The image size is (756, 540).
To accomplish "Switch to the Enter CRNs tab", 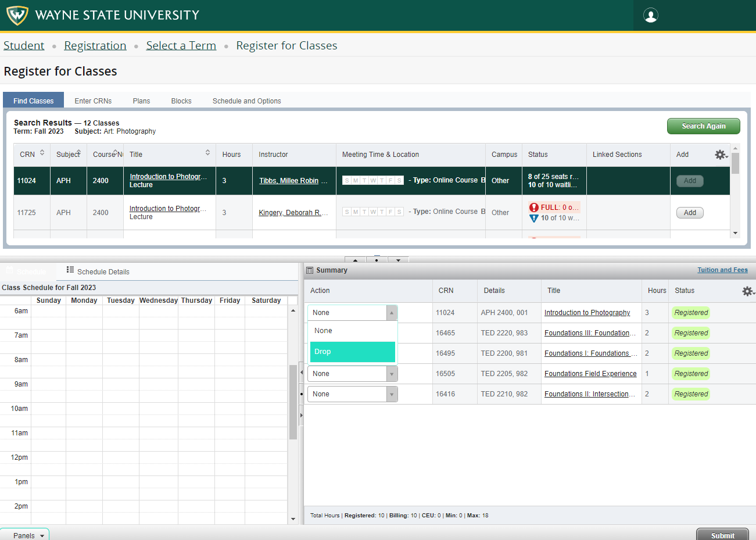I will (93, 101).
